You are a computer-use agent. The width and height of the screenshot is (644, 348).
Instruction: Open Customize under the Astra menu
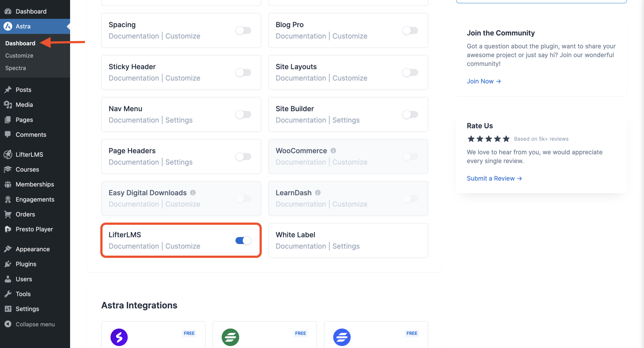19,55
